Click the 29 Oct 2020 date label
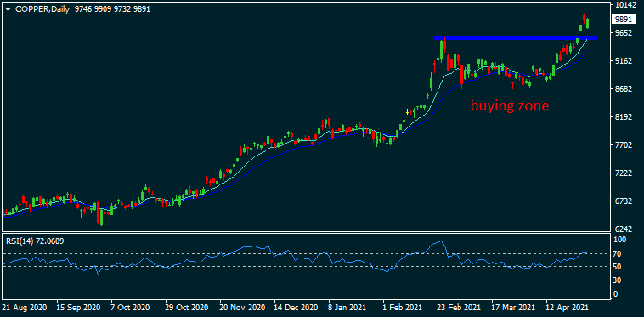The width and height of the screenshot is (644, 317). point(187,307)
